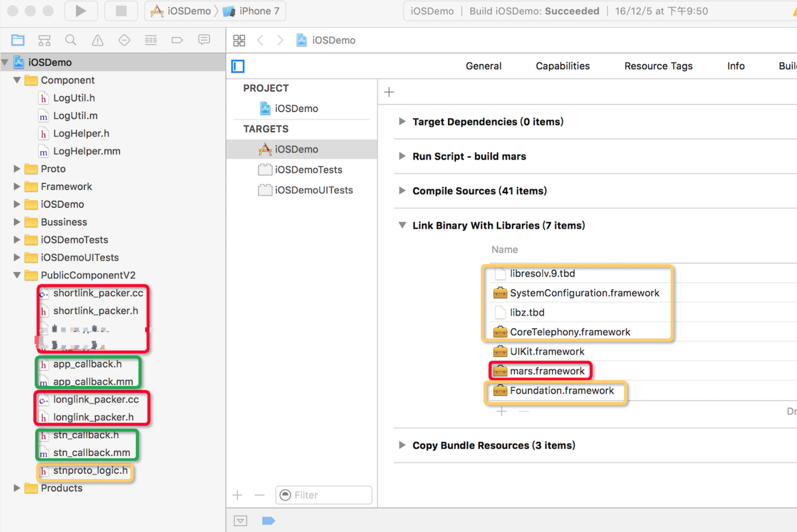Image resolution: width=797 pixels, height=532 pixels.
Task: Click the add build phase plus button
Action: [389, 92]
